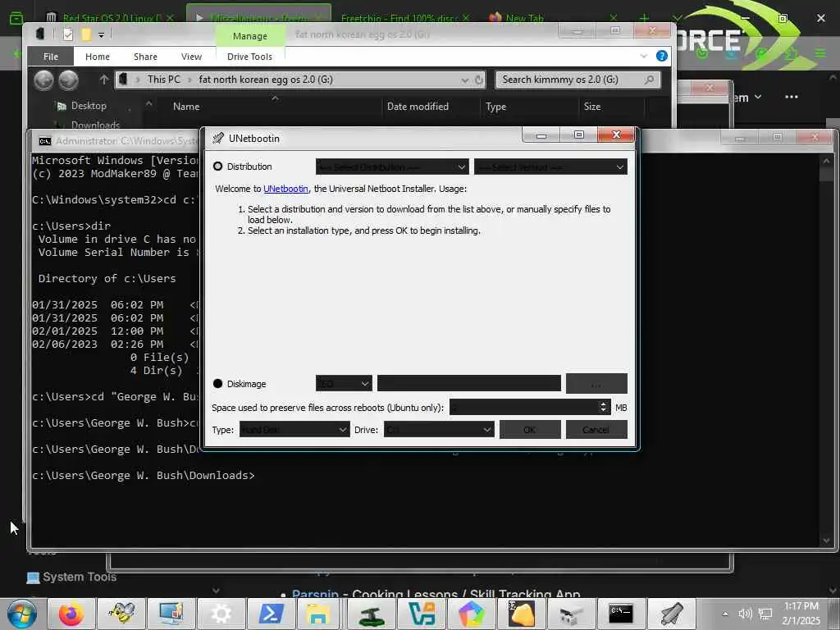Open the Customize Quick Access Toolbar dropdown
The width and height of the screenshot is (840, 630).
point(101,35)
